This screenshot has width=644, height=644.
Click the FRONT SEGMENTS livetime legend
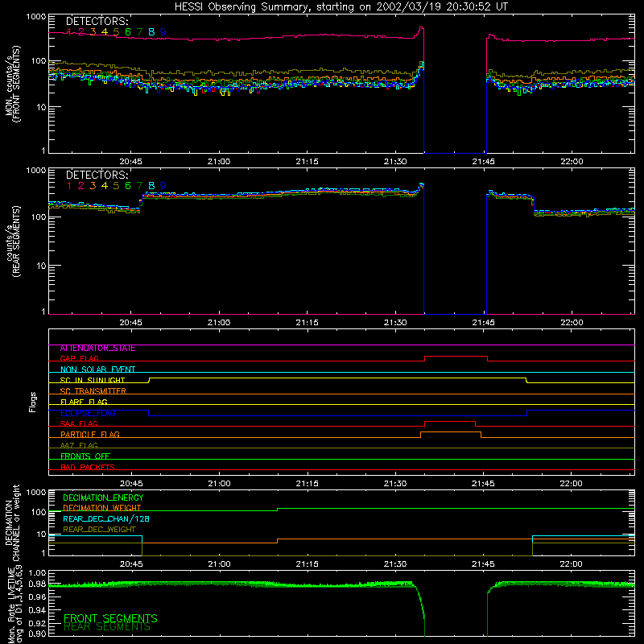[110, 618]
